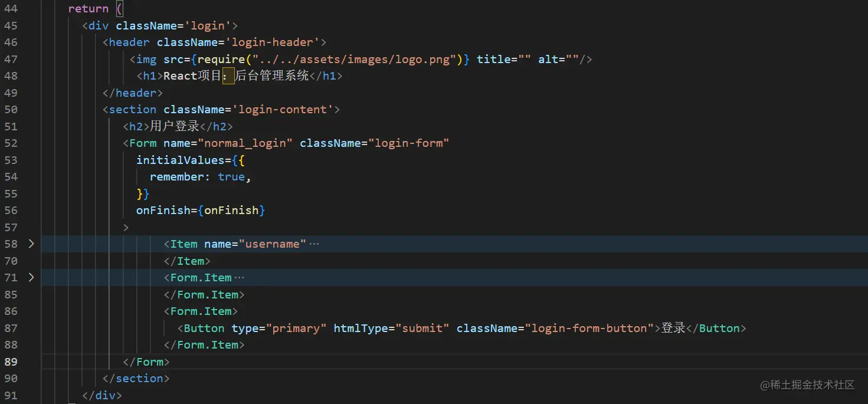Click the 后台管理系统 heading text
This screenshot has width=868, height=404.
tap(272, 76)
